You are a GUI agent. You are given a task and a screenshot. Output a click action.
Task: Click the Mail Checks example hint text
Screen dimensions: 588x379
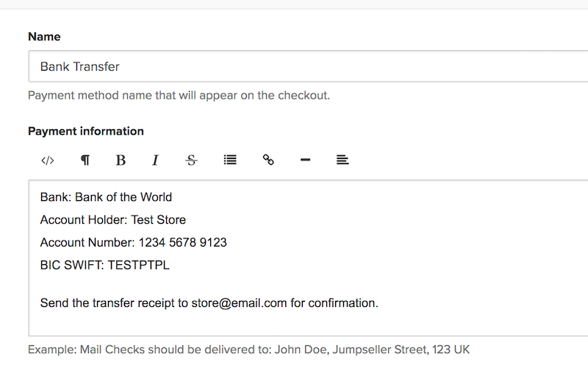(248, 350)
